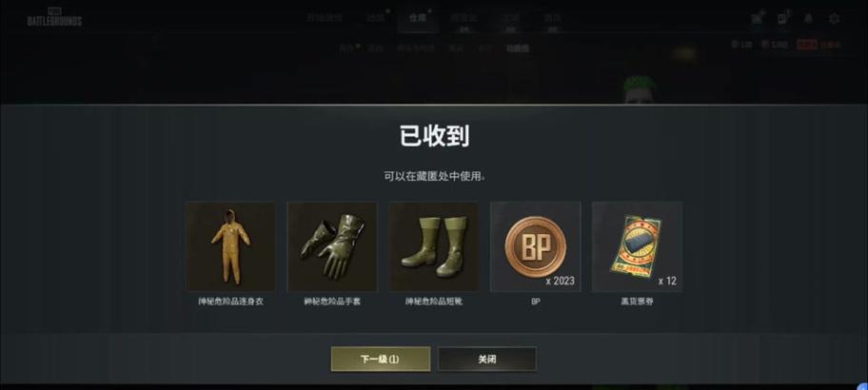Click the red badge near currency display
Viewport: 868px width, 390px height.
(806, 45)
